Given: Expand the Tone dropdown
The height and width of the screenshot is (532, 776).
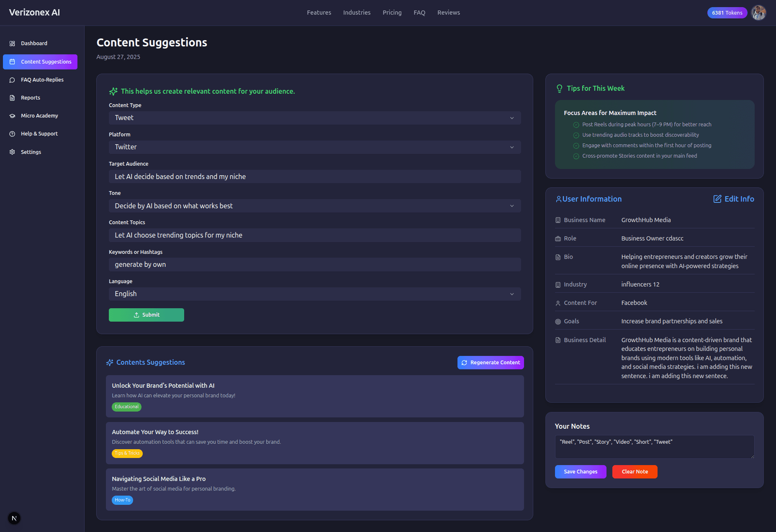Looking at the screenshot, I should 314,206.
